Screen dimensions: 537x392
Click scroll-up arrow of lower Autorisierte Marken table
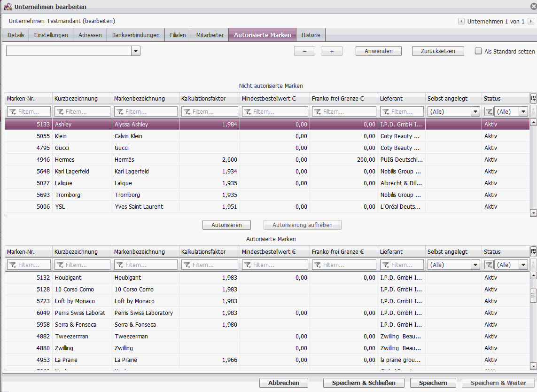point(533,275)
